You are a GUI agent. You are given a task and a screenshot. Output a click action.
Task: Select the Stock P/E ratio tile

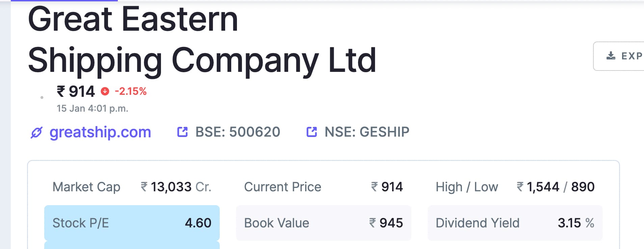coord(132,223)
